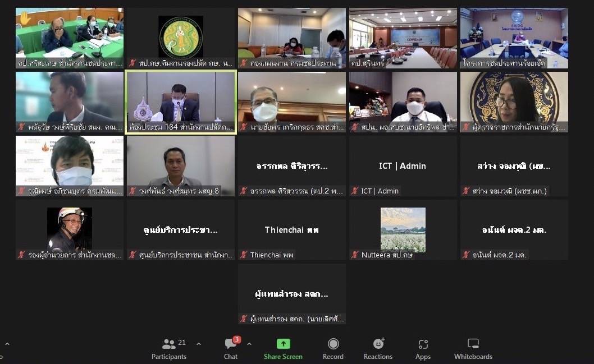
Task: Click muted mic icon on Thienchai tile
Action: click(244, 255)
